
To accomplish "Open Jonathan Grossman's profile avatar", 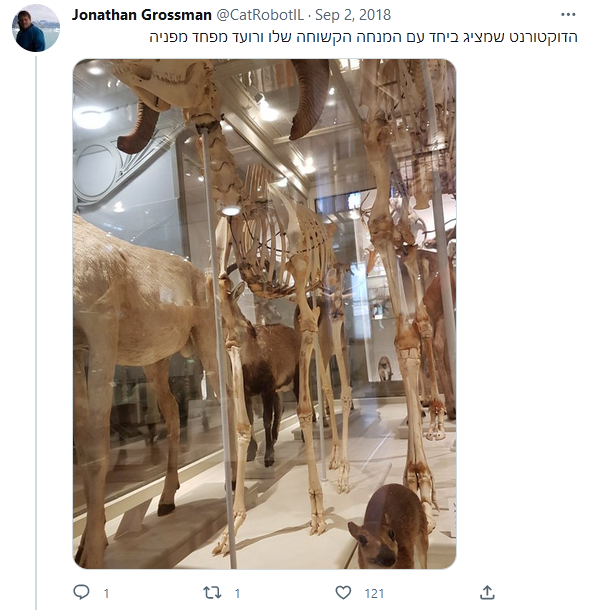I will click(x=36, y=29).
